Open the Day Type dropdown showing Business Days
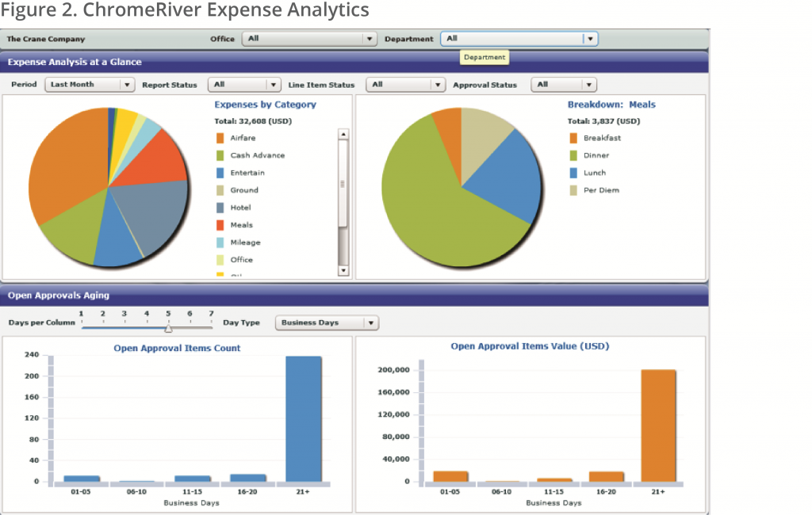This screenshot has height=515, width=812. coord(371,322)
